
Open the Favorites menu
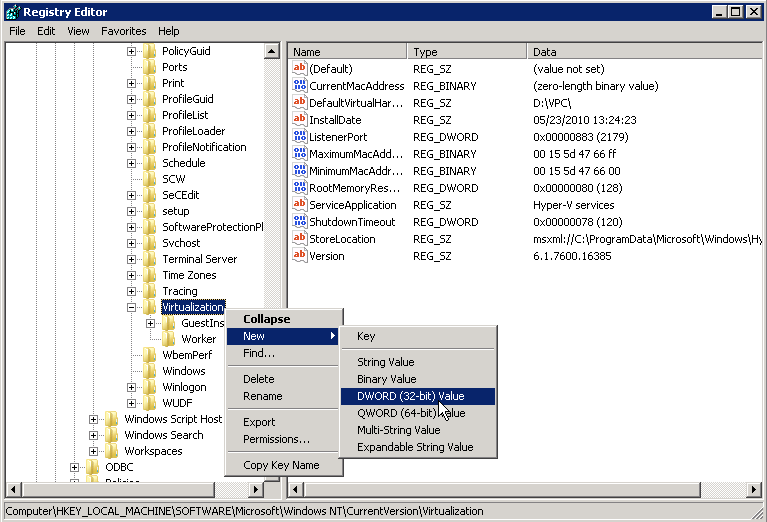(x=123, y=31)
